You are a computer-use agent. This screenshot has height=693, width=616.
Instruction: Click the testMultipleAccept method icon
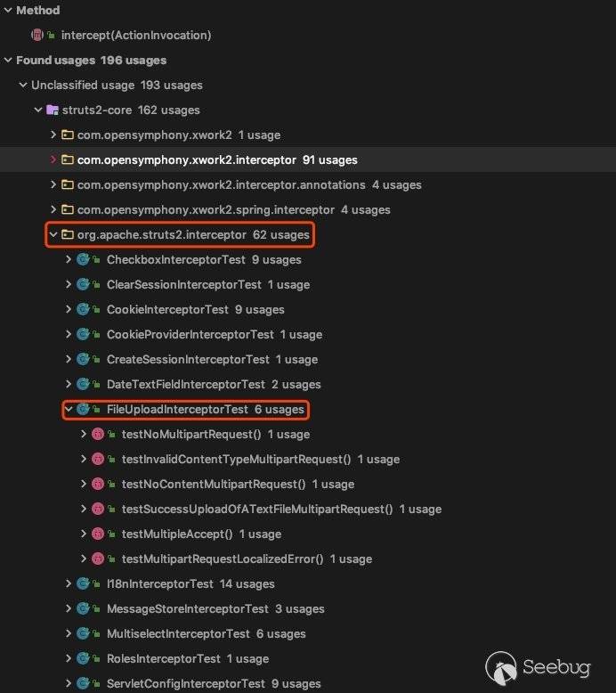pyautogui.click(x=98, y=534)
